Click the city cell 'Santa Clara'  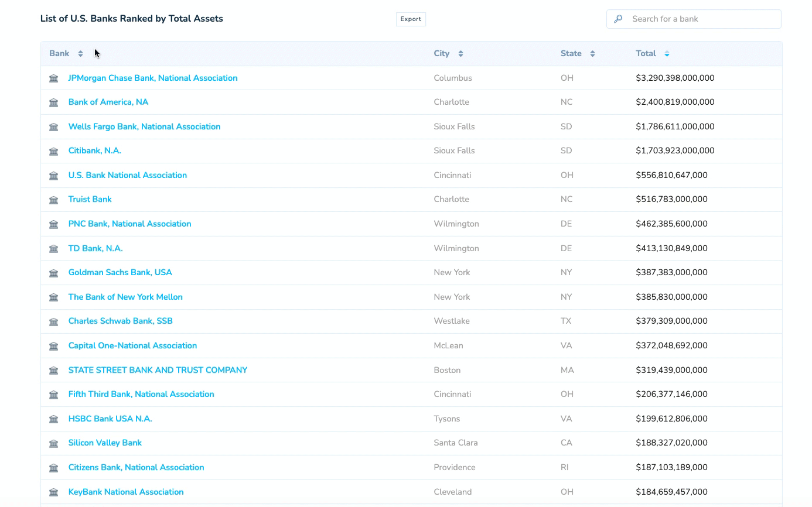pyautogui.click(x=456, y=443)
